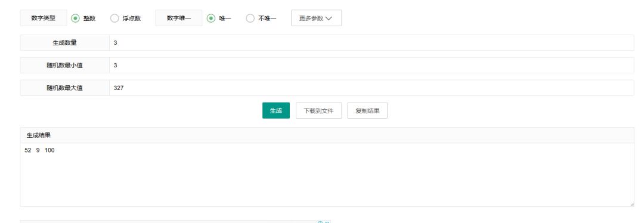Click the 下载到文件 button
The width and height of the screenshot is (644, 223).
pos(318,110)
